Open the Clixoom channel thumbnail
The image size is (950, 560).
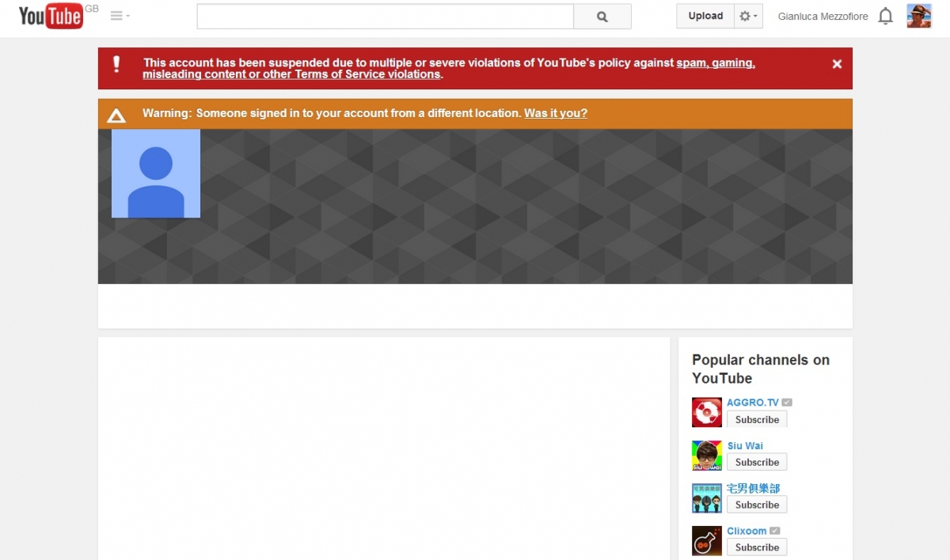point(707,541)
